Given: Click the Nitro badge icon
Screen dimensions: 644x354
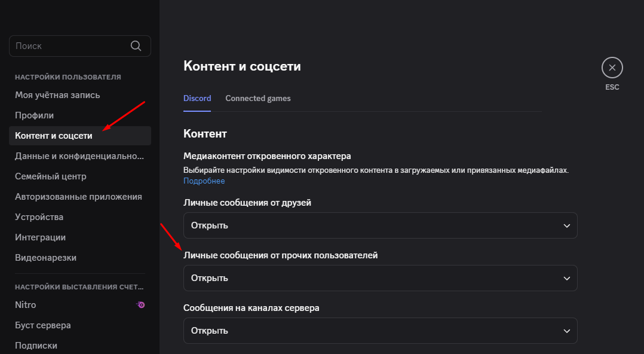Looking at the screenshot, I should [140, 304].
